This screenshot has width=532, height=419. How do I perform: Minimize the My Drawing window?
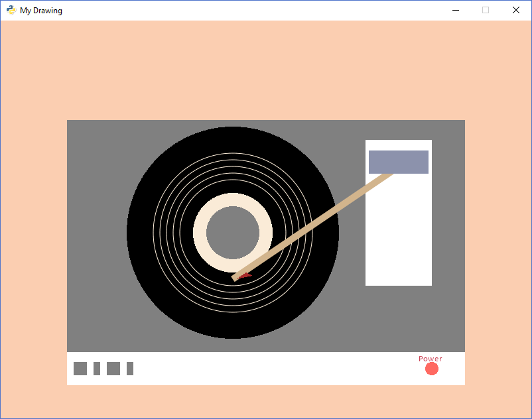[x=455, y=10]
